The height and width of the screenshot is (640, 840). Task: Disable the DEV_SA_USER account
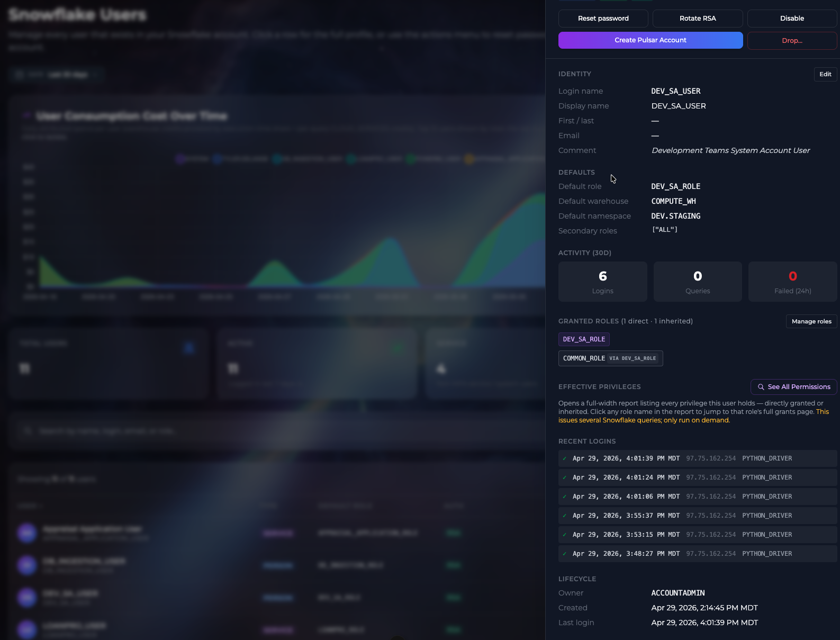point(792,19)
